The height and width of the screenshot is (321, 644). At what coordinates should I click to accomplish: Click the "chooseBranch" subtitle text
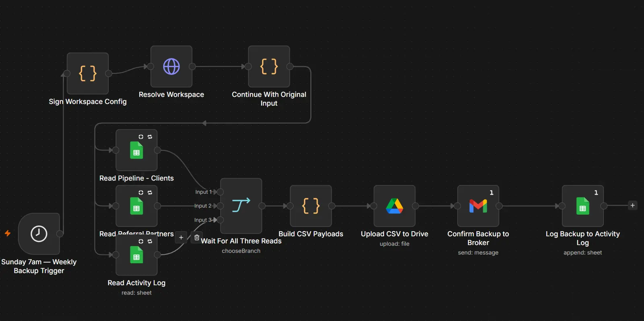pos(241,251)
